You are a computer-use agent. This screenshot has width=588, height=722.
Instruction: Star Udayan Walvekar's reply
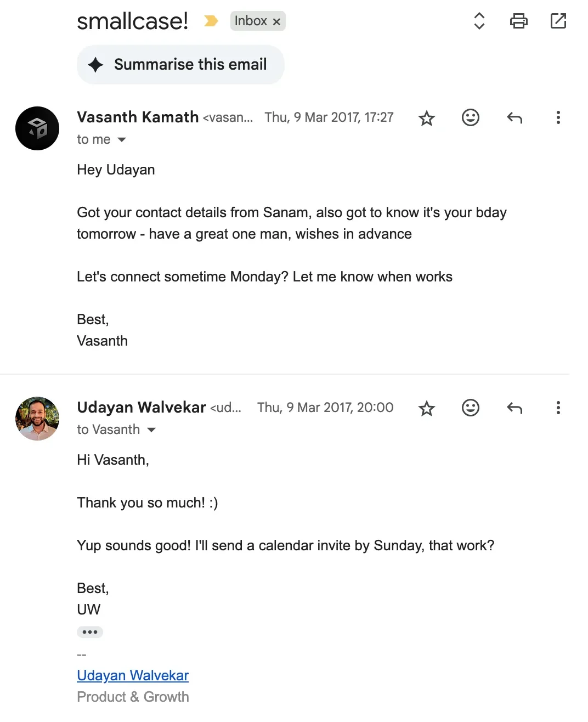pos(427,408)
